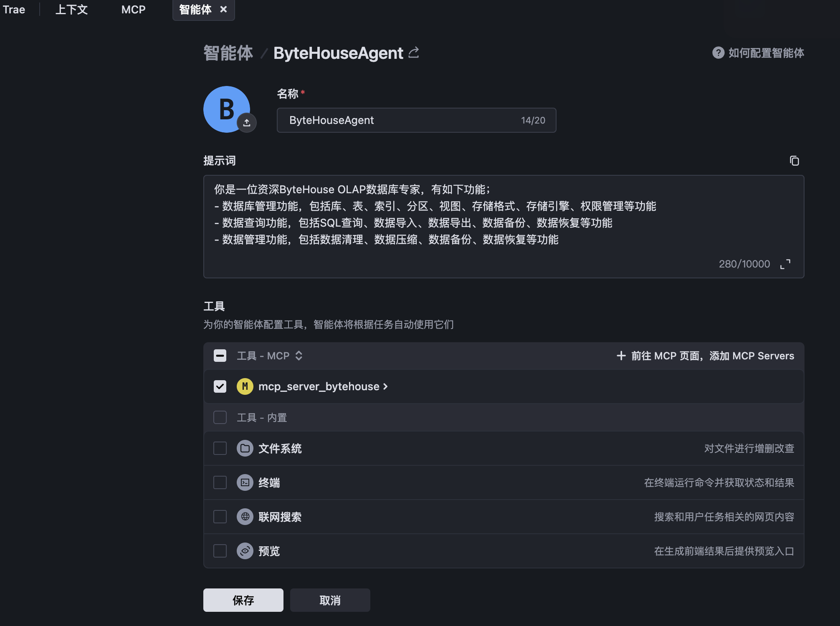The image size is (840, 626).
Task: Close the 智能体 tab
Action: tap(224, 9)
